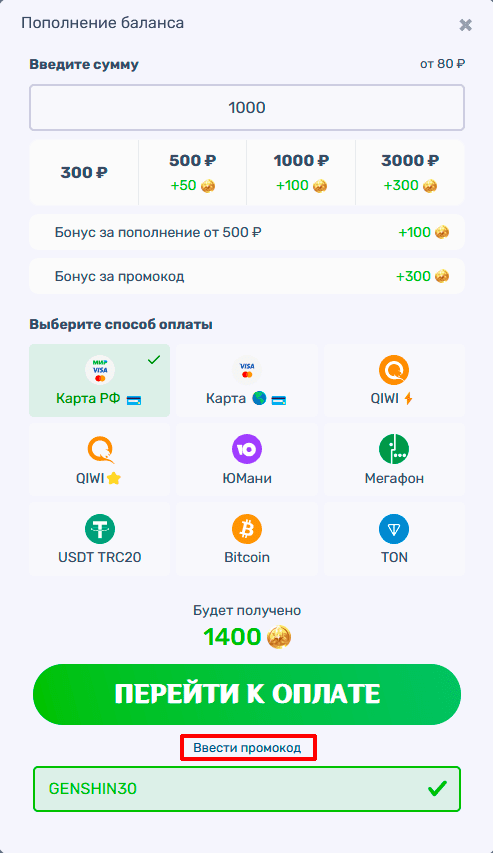
Task: Select the 1000 ₽ +100 preset
Action: tap(301, 172)
